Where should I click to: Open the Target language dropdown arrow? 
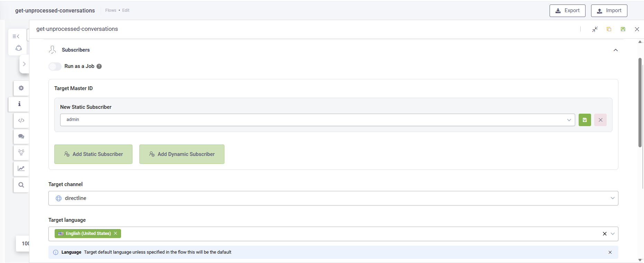click(613, 234)
